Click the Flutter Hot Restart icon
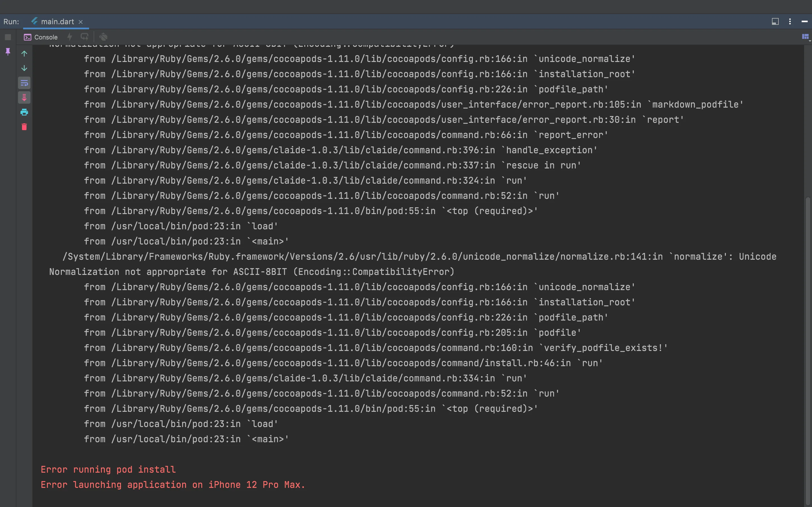Screen dimensions: 812x507 coord(85,37)
